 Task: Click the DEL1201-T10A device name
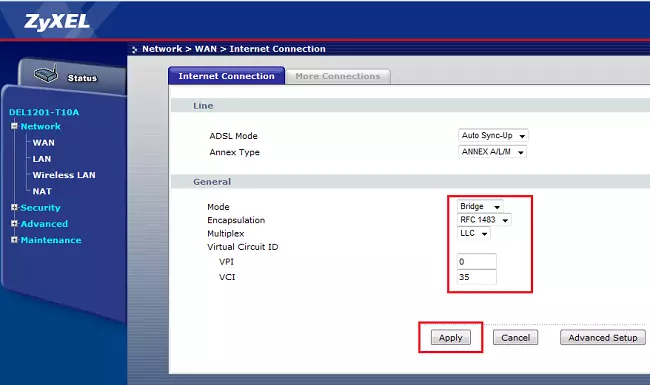(x=44, y=112)
